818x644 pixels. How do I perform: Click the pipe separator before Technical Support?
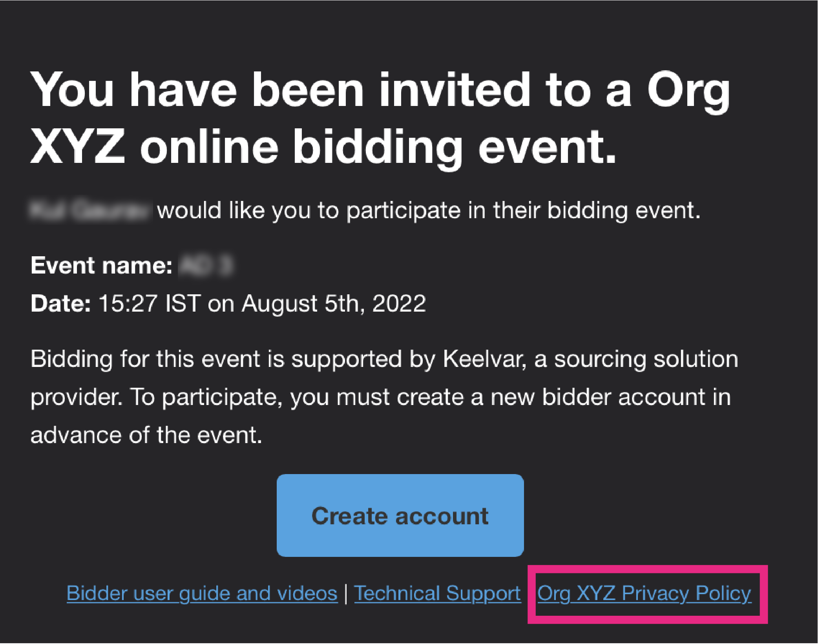tap(346, 593)
